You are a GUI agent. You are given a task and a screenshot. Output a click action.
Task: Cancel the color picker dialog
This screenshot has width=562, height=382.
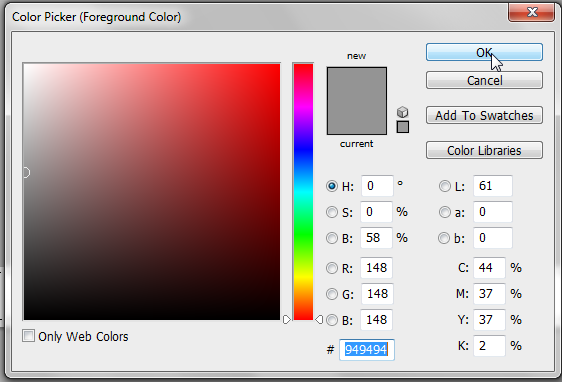coord(484,80)
